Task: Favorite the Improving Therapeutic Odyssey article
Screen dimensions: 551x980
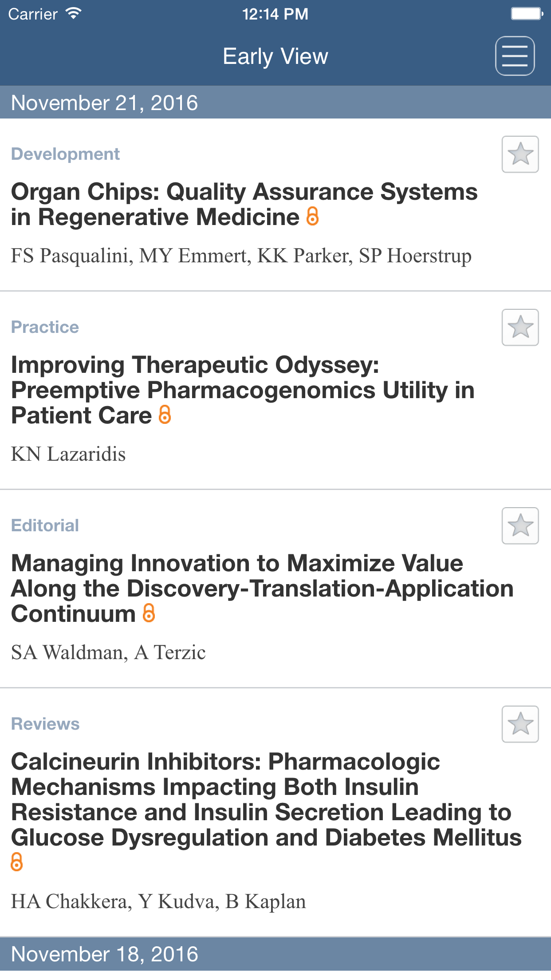Action: click(x=520, y=328)
